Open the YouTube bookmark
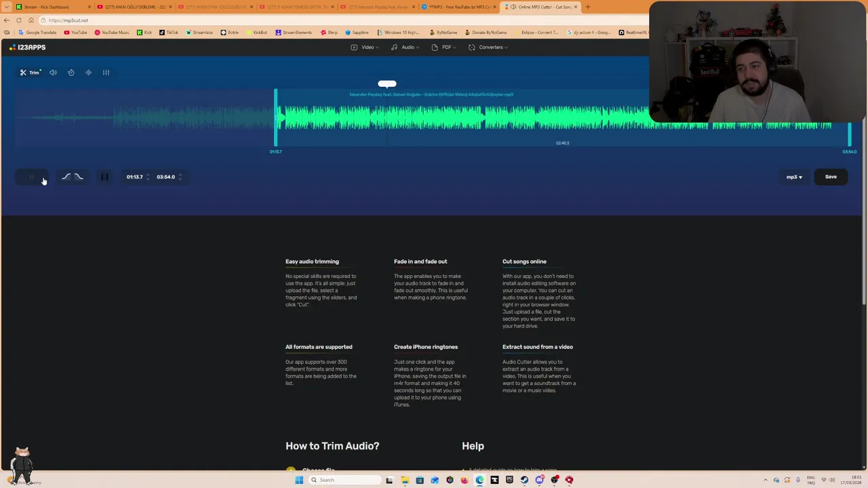 75,33
